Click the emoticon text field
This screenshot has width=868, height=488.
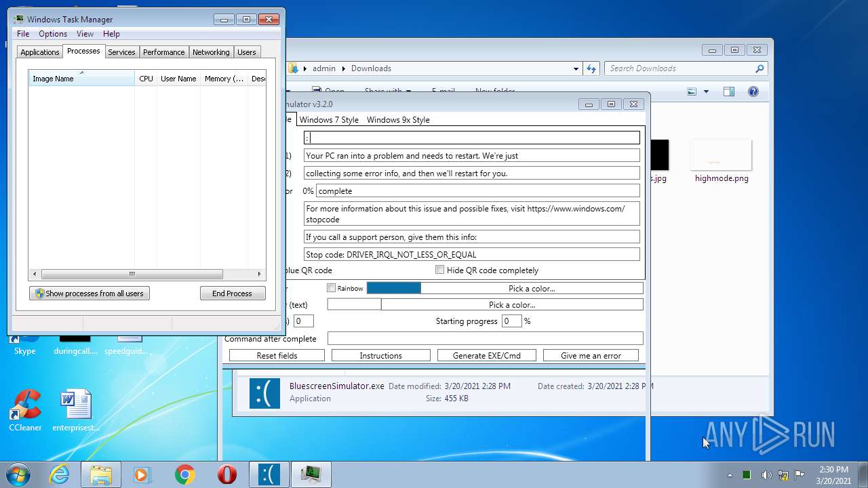click(471, 138)
